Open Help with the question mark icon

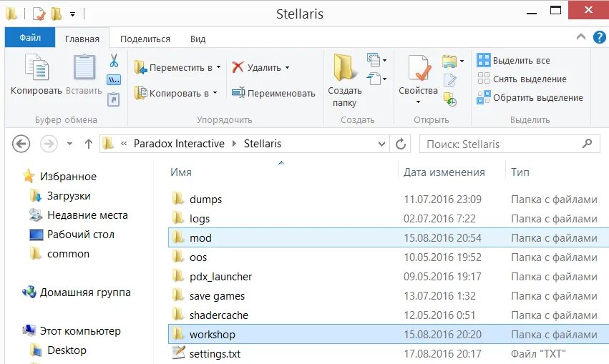(x=599, y=37)
